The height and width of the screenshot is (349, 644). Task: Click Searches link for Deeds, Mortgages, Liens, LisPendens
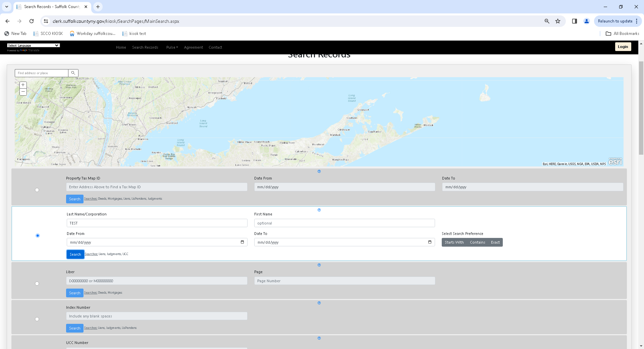click(91, 199)
